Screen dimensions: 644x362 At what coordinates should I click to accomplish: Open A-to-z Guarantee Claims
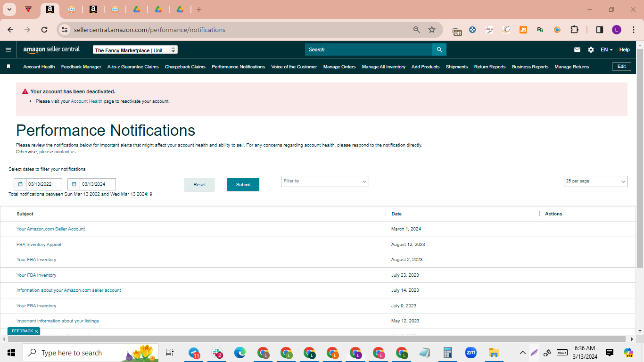pyautogui.click(x=133, y=67)
